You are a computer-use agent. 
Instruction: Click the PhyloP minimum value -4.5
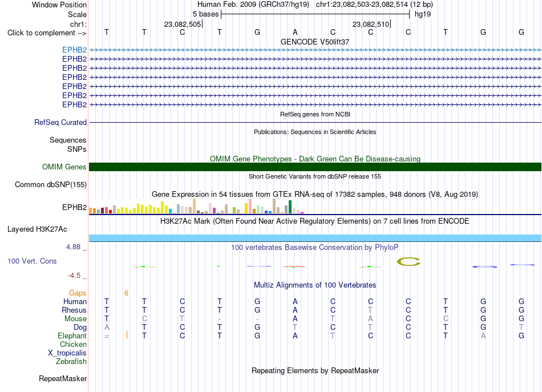point(74,276)
